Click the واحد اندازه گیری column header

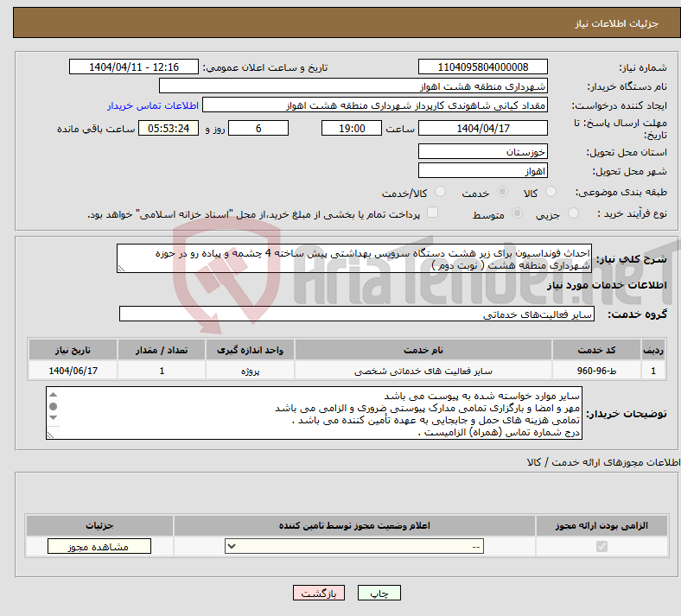pos(250,350)
